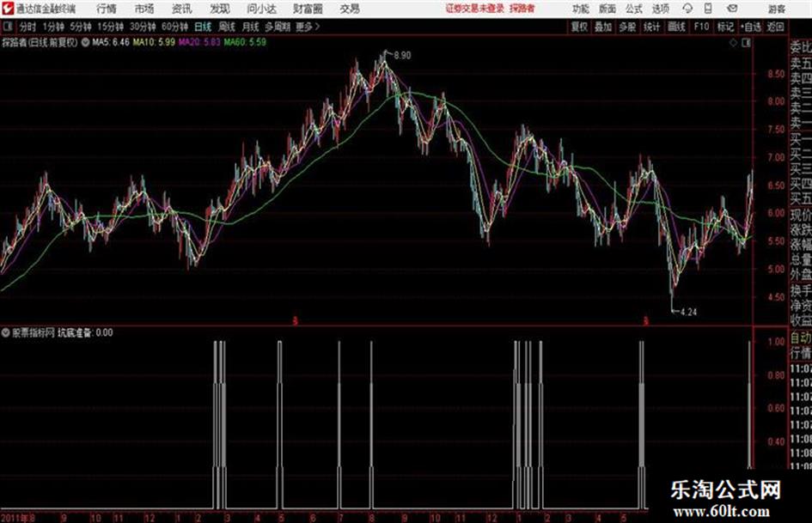Screen dimensions: 812x523
Task: Click the MA20: 5.83 indicator value
Action: point(199,42)
